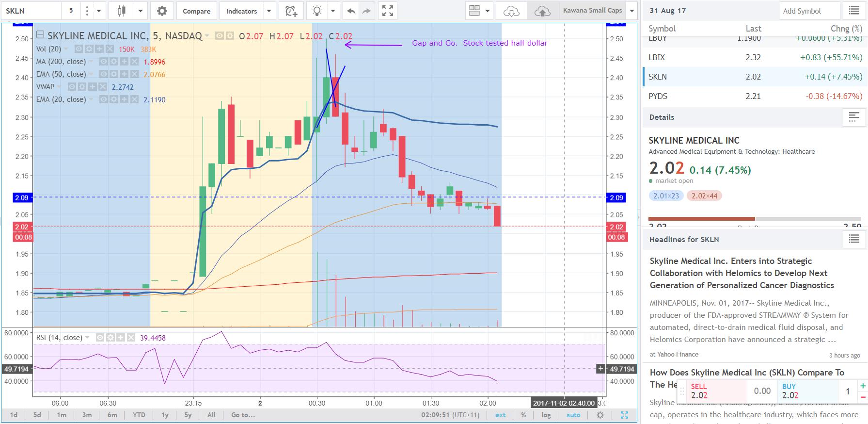
Task: Toggle percentage scale button
Action: pos(523,415)
